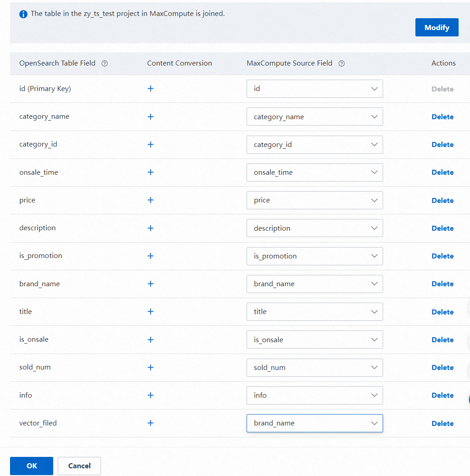Confirm the mapping with OK button
The width and height of the screenshot is (470, 476).
tap(32, 466)
